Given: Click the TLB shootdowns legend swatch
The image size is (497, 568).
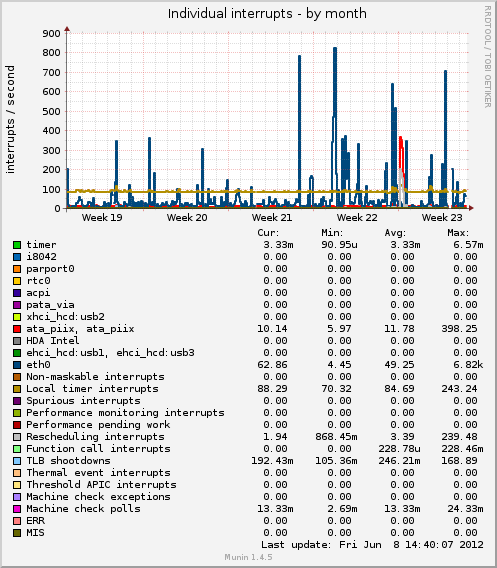Looking at the screenshot, I should [x=17, y=461].
